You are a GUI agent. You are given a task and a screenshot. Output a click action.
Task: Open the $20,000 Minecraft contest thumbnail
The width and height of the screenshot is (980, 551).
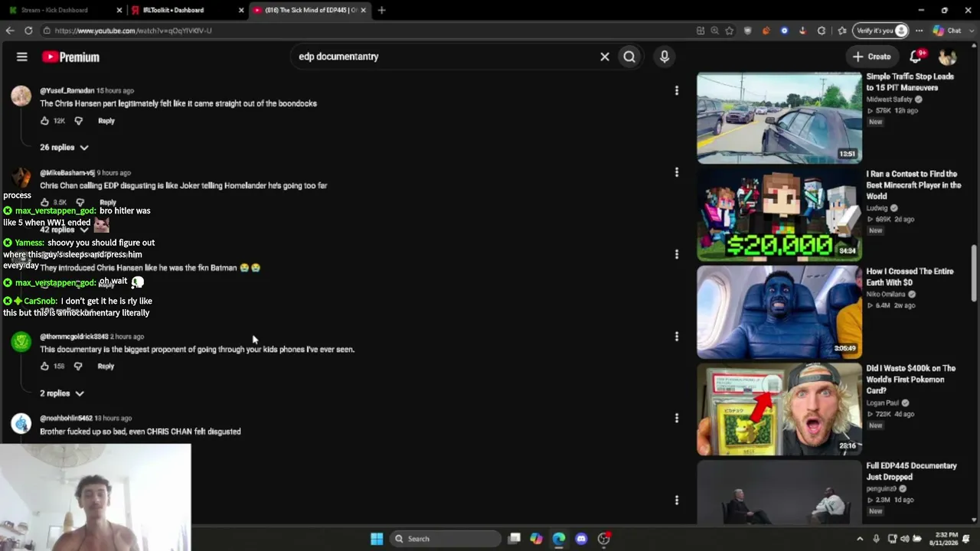[x=779, y=215]
